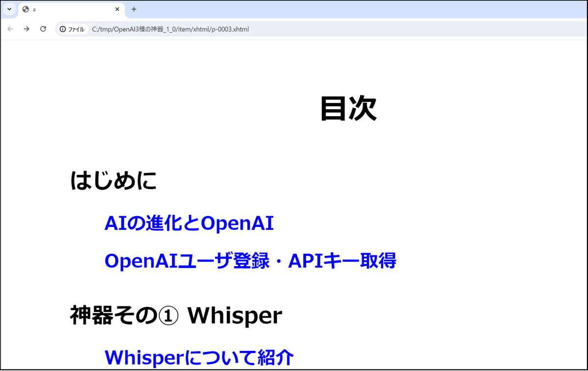Screen dimensions: 588x371
Task: Click the はじめに section heading
Action: 114,180
